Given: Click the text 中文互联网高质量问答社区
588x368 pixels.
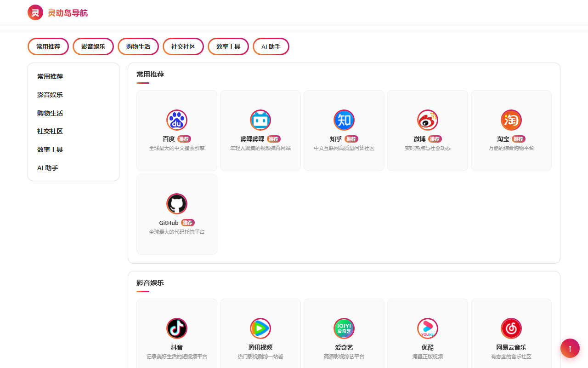Looking at the screenshot, I should (x=344, y=148).
